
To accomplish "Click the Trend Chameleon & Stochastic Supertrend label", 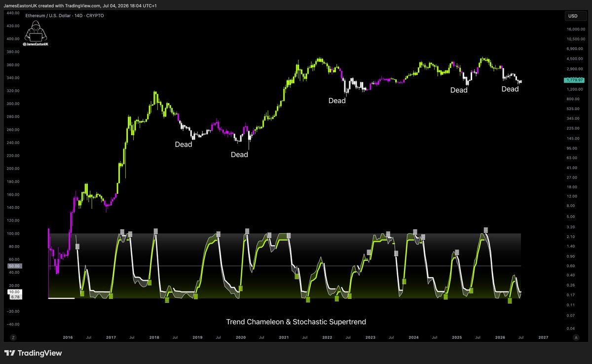I will click(x=296, y=322).
